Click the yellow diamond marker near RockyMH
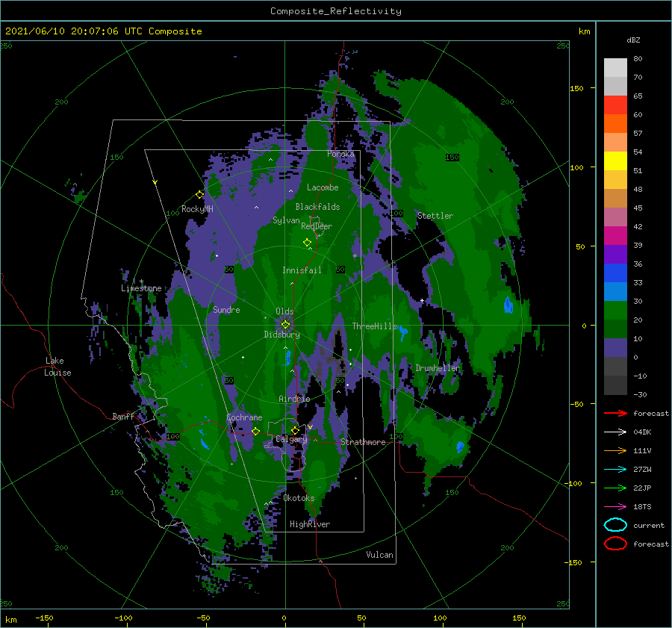Image resolution: width=672 pixels, height=628 pixels. tap(199, 195)
